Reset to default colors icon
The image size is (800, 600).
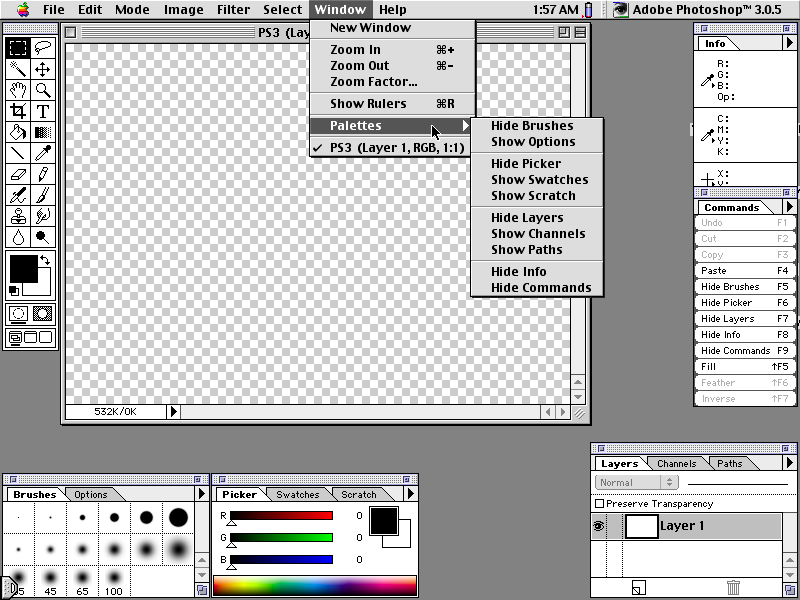click(14, 291)
